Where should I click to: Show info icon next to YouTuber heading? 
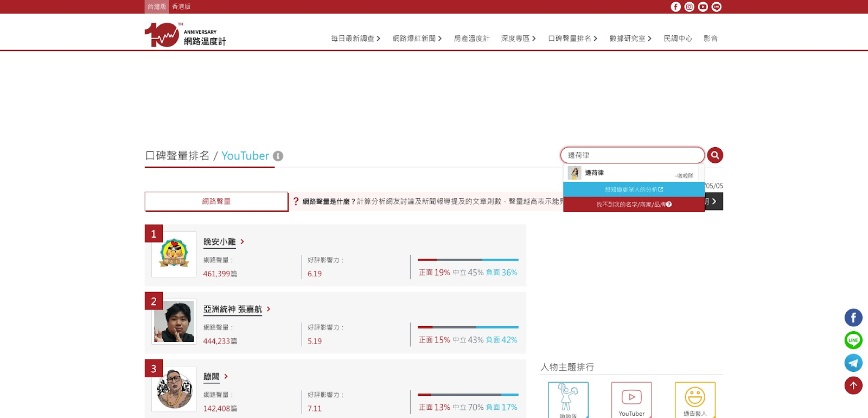click(x=278, y=156)
